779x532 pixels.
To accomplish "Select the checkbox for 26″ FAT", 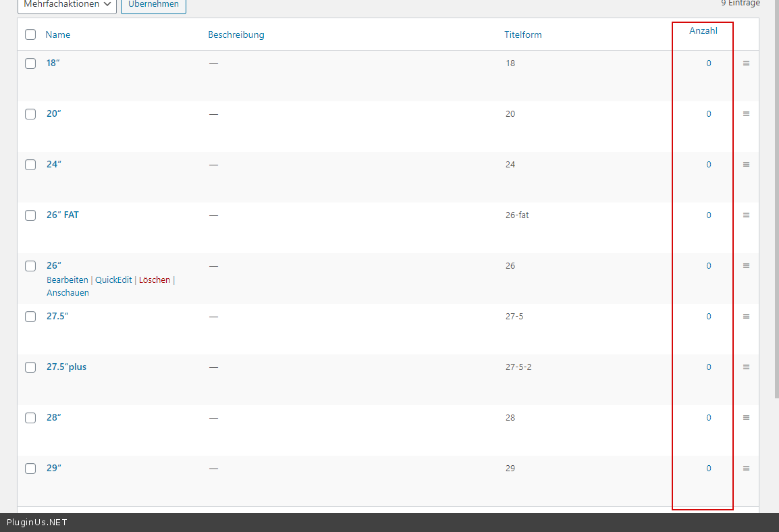I will 30,215.
